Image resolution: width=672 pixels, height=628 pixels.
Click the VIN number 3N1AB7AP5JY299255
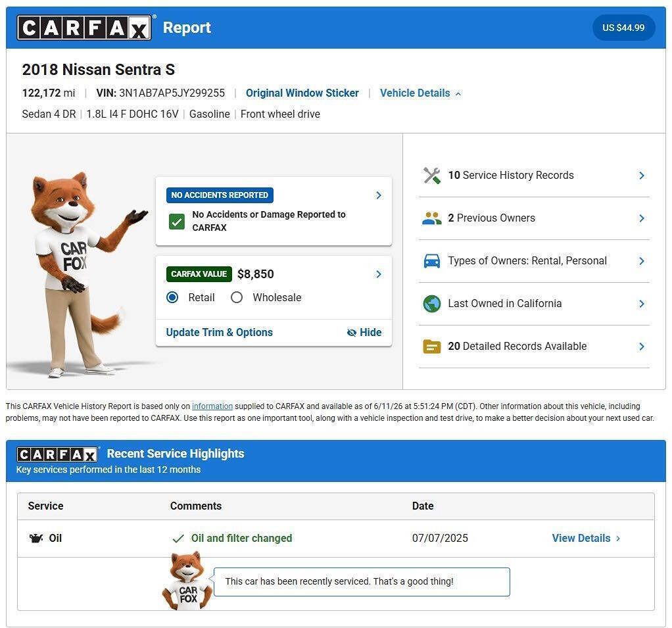click(x=172, y=93)
